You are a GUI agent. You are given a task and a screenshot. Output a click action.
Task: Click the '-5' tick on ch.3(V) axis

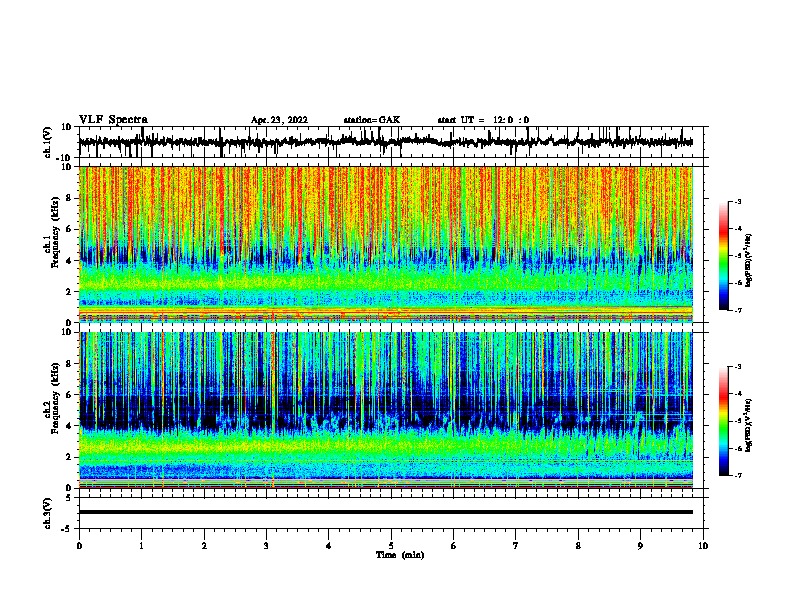[68, 529]
